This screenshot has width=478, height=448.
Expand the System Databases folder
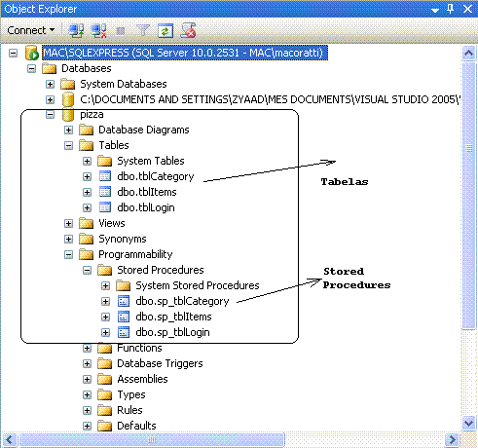pos(50,84)
